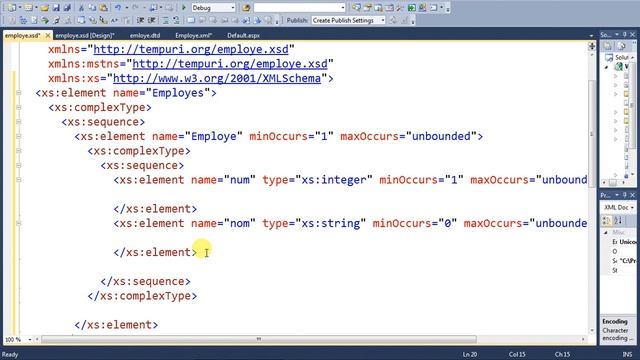Pin the Solution Explorer panel
This screenshot has height=360, width=640.
click(625, 35)
